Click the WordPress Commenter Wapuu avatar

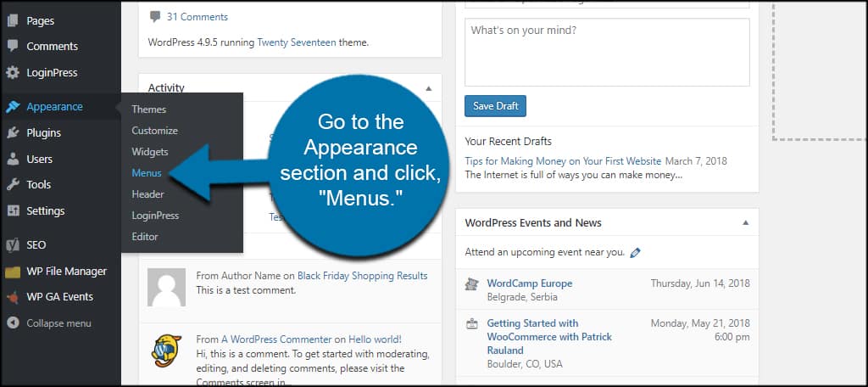click(x=166, y=351)
